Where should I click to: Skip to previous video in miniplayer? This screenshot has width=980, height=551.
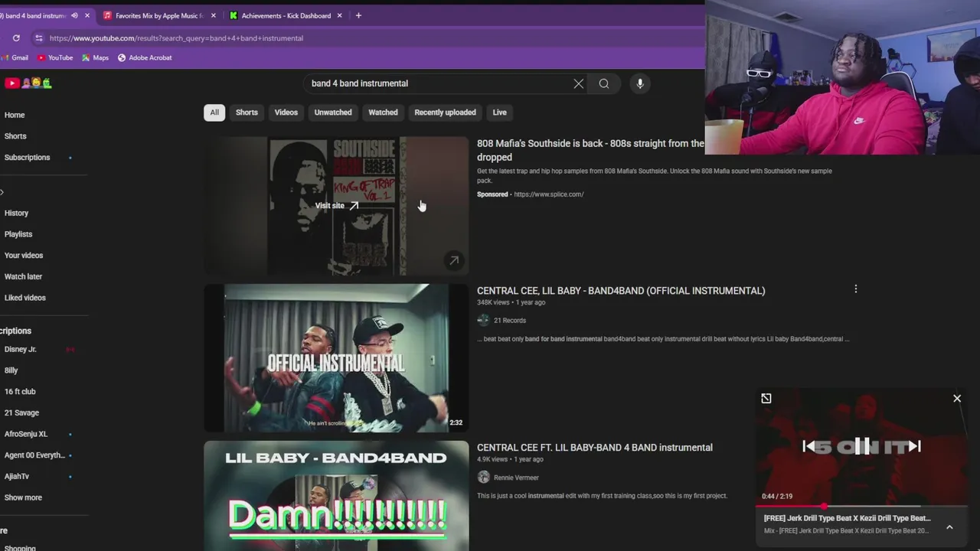pyautogui.click(x=808, y=446)
